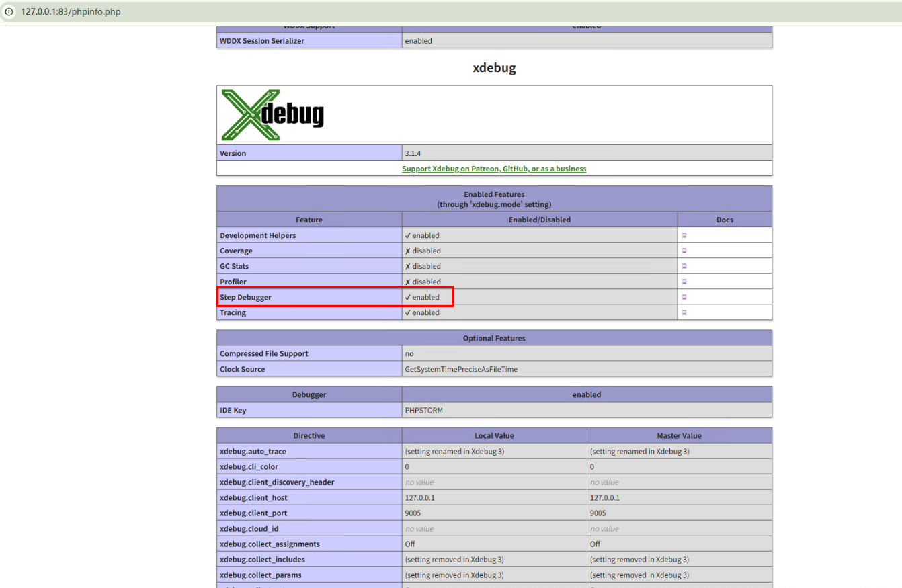Open the docs icon for Coverage

pyautogui.click(x=684, y=251)
